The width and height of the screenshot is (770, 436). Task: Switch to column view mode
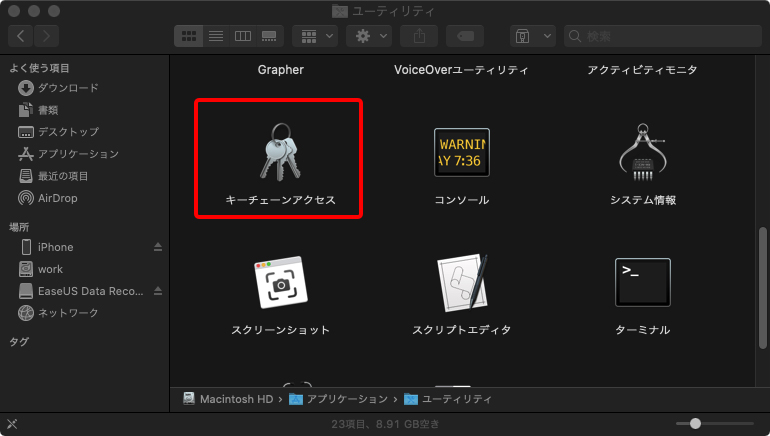[242, 36]
